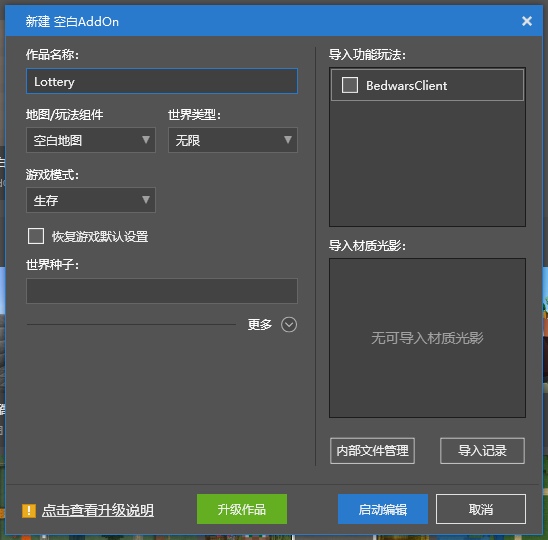Screen dimensions: 548x540
Task: Open the 点击查看升级说明 link
Action: tap(98, 511)
